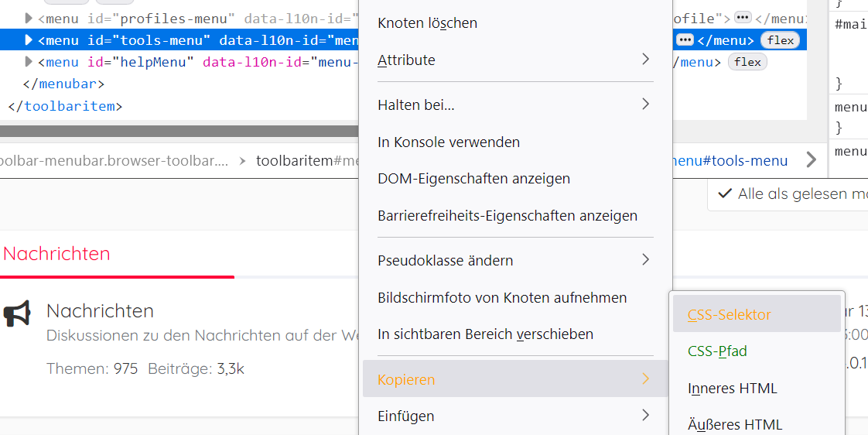Click the ellipsis badge on the profiles-menu node
Screen dimensions: 868x435
tap(743, 17)
